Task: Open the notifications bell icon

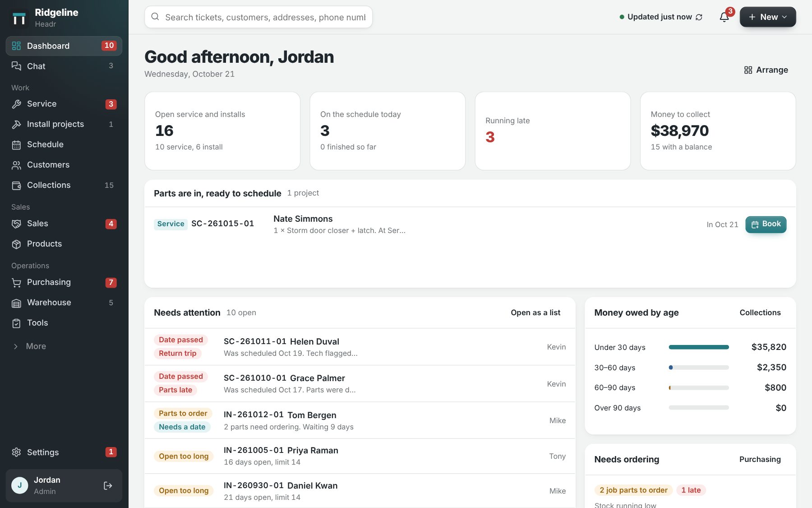Action: (x=724, y=17)
